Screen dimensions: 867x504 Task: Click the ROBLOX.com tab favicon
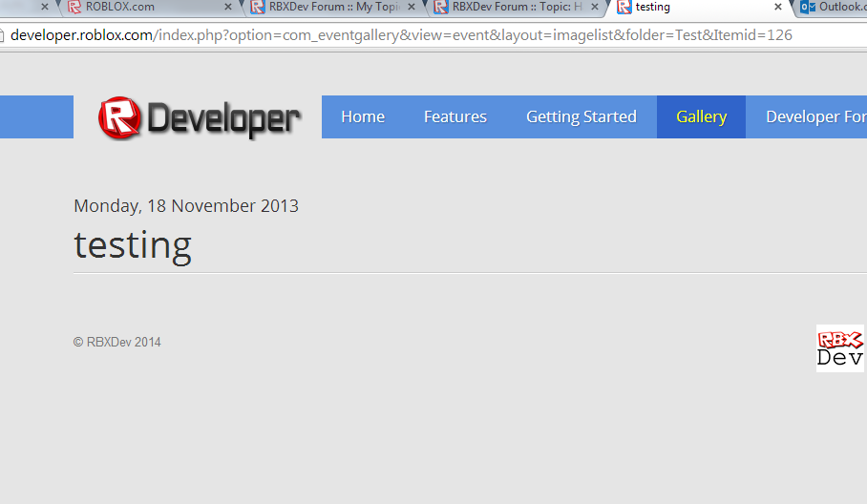click(74, 8)
